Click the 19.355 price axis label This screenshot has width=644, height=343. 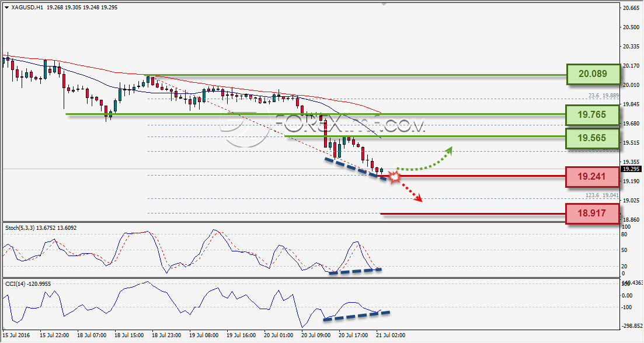(631, 162)
